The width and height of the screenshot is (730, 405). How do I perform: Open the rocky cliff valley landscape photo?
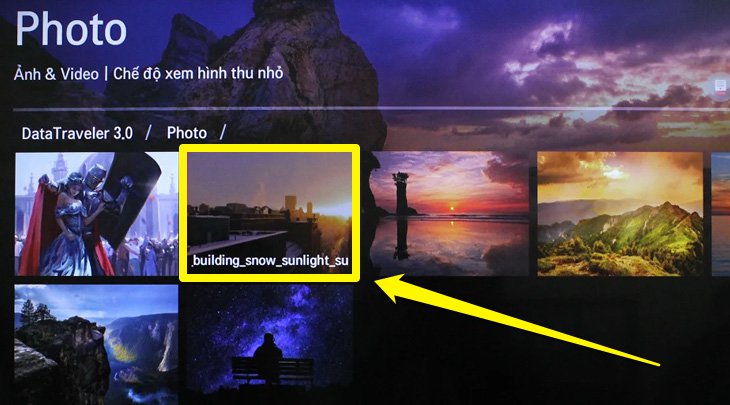[96, 344]
